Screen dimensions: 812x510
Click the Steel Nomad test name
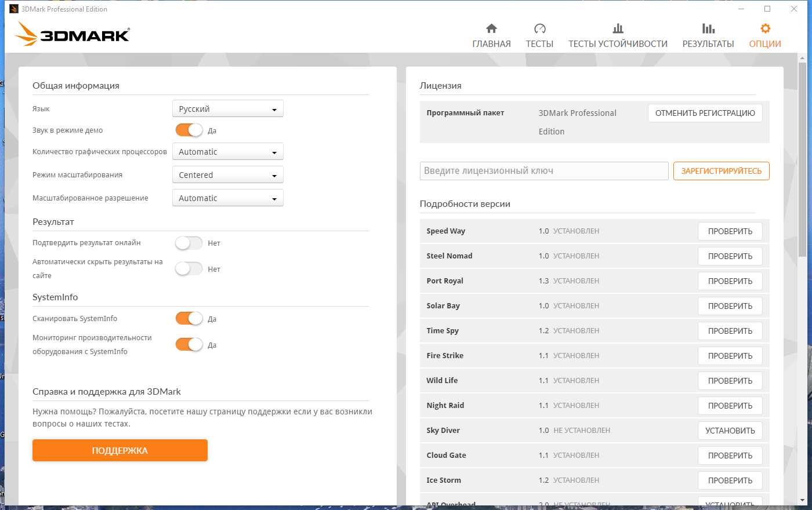449,256
